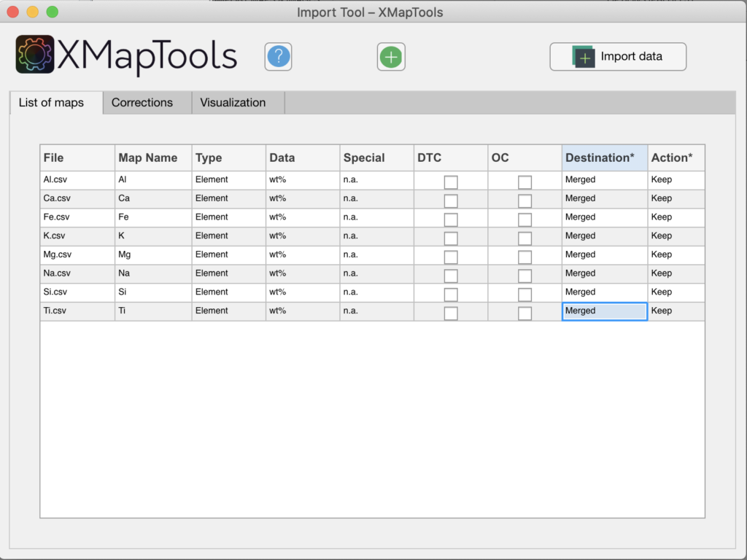Add maps using the green plus icon
Screen dimensions: 747x560
(x=391, y=57)
